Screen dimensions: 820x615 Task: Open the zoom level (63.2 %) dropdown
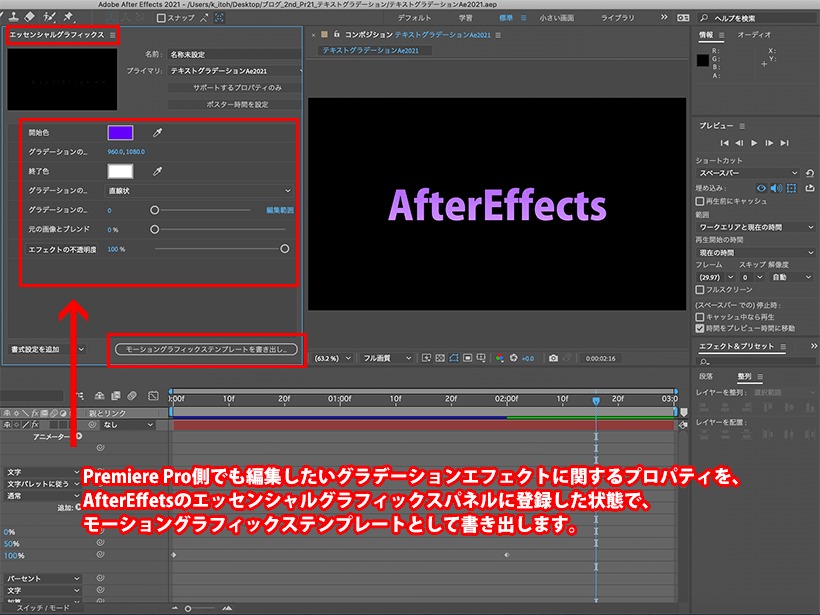[x=332, y=358]
